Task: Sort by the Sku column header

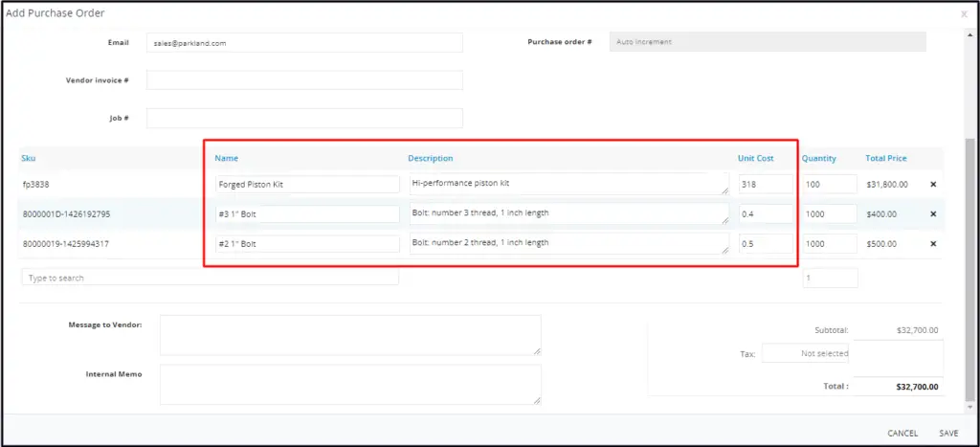Action: (29, 158)
